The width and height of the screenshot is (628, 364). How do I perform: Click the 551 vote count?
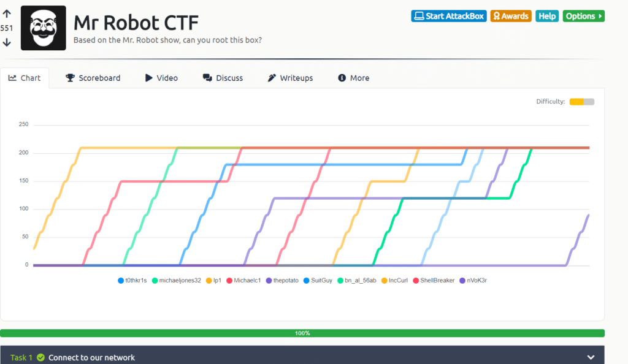6,28
